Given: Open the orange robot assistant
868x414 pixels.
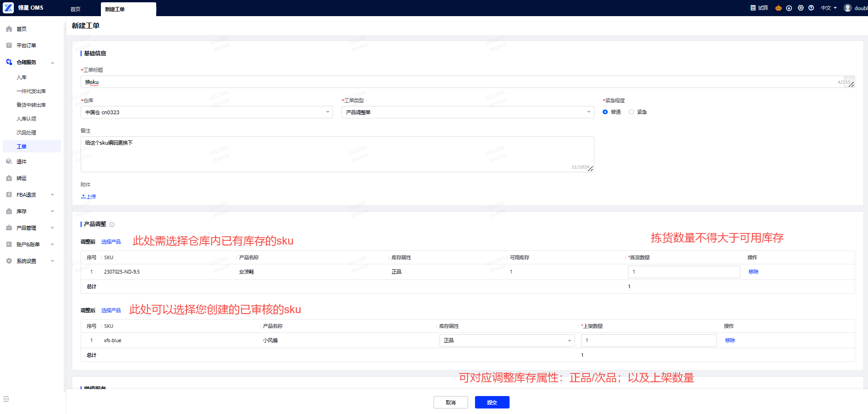Looking at the screenshot, I should coord(779,8).
